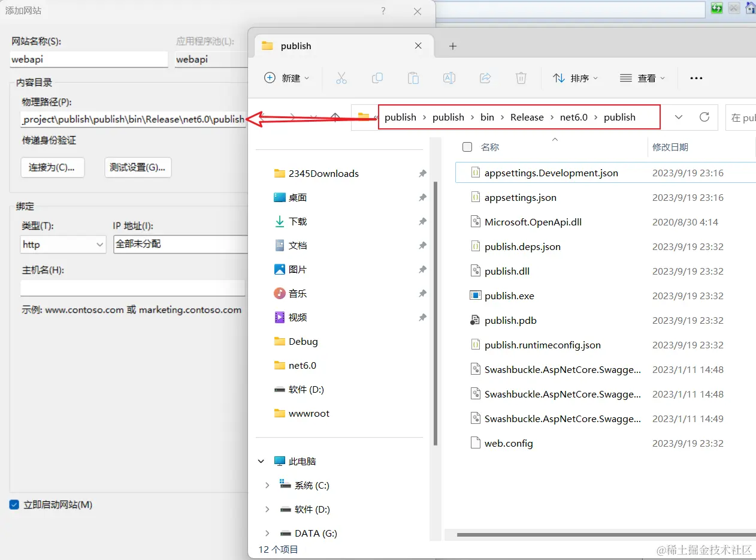Unpin 2345Downloads using its pin icon
756x560 pixels.
pos(422,173)
